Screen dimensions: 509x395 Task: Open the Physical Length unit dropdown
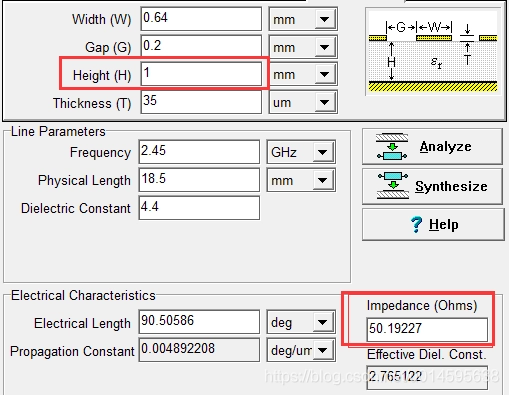301,180
